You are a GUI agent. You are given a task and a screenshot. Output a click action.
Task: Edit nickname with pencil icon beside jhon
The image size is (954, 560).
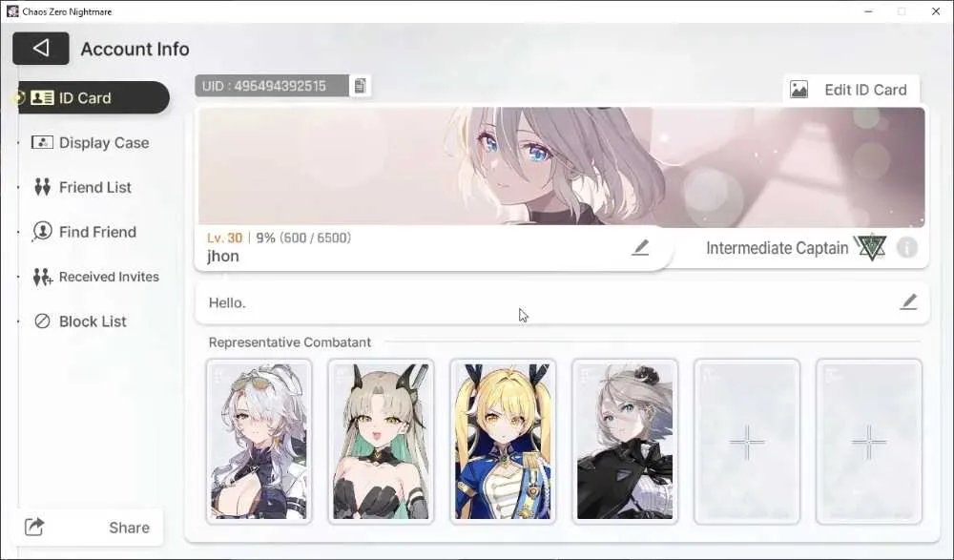click(x=640, y=247)
